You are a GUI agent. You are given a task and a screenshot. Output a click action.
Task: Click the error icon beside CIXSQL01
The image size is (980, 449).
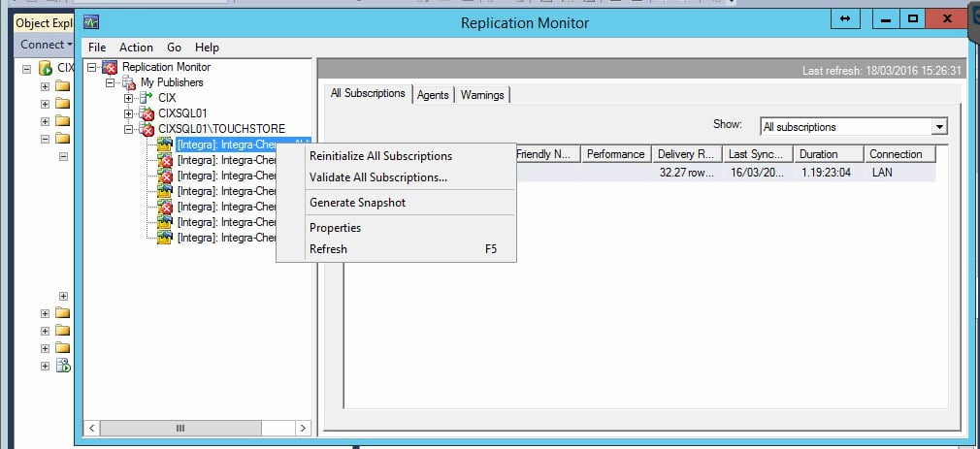click(147, 113)
